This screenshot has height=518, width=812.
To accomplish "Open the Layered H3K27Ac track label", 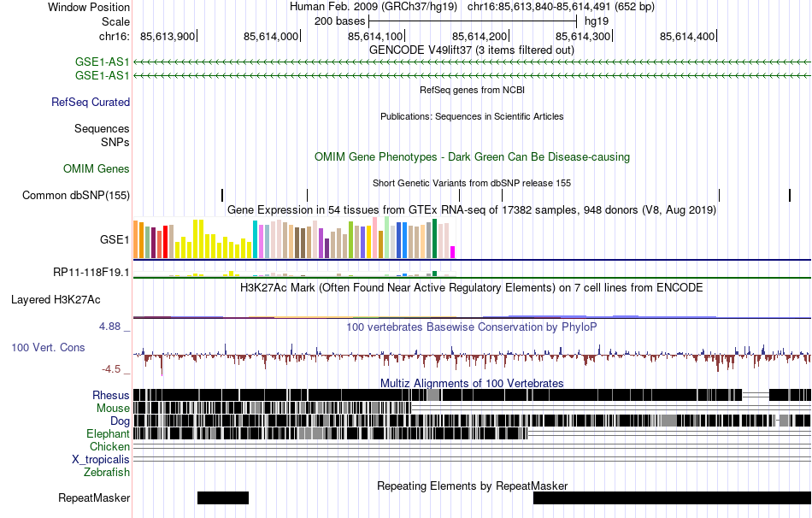I will [56, 300].
